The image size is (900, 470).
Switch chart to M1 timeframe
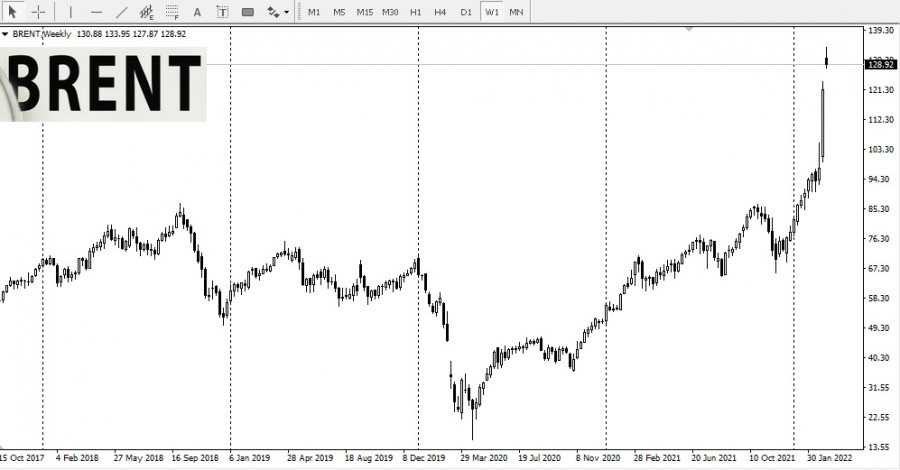tap(314, 11)
